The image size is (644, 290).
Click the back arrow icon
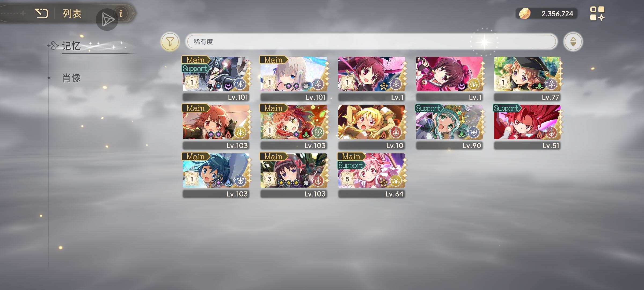42,13
